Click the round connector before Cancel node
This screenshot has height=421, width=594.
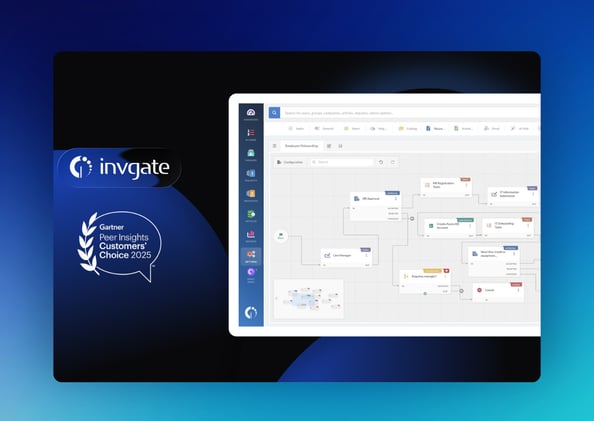pyautogui.click(x=461, y=291)
